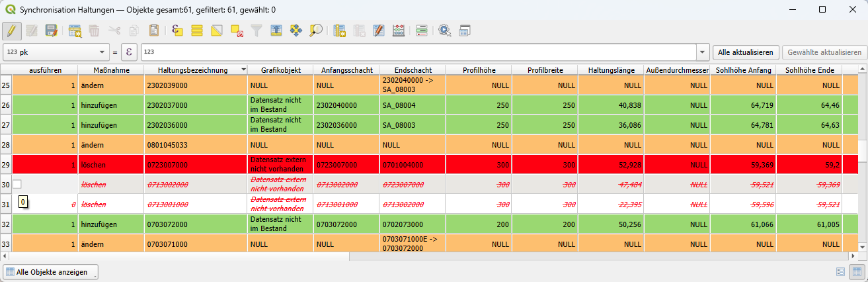Open select features by expression
The width and height of the screenshot is (868, 282).
tap(177, 30)
